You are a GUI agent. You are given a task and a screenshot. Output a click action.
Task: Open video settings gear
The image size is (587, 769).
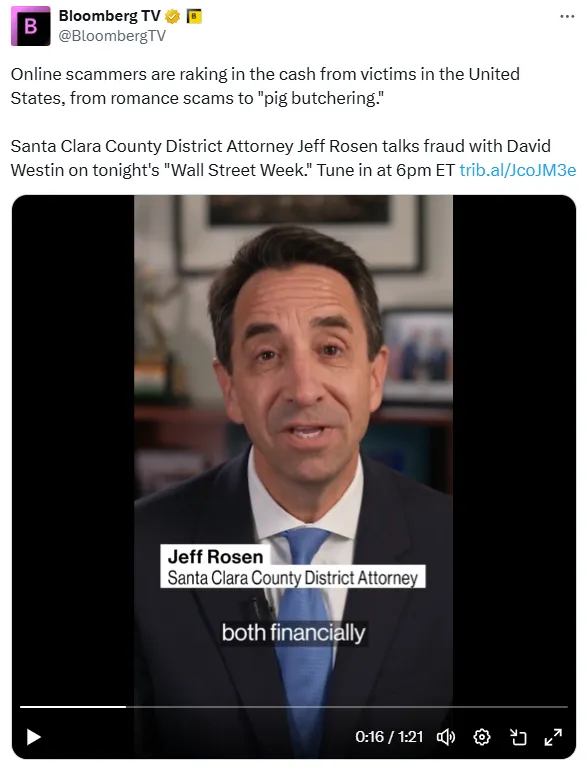[482, 737]
